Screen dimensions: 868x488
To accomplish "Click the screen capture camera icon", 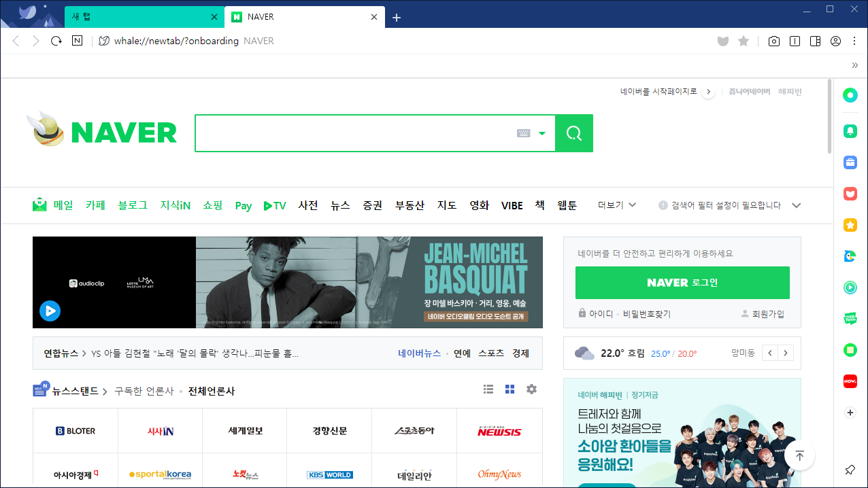I will coord(774,41).
